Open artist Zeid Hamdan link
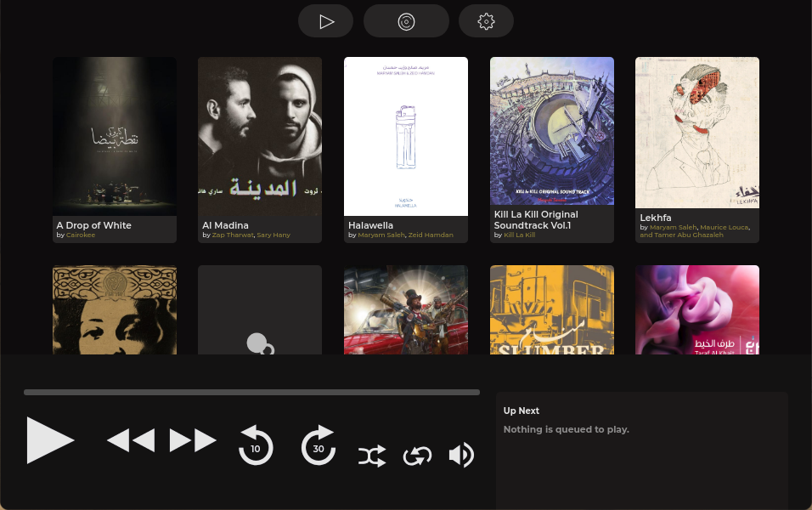The height and width of the screenshot is (510, 812). pos(431,235)
